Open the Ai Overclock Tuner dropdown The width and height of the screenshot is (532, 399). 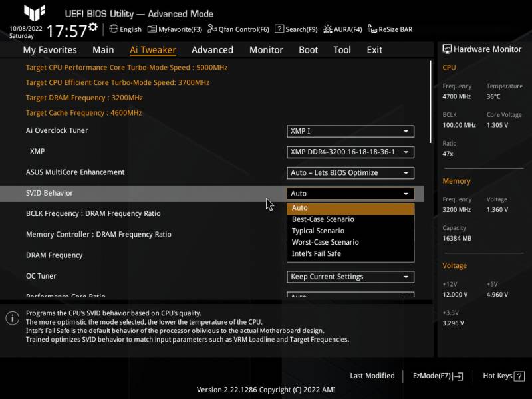350,131
